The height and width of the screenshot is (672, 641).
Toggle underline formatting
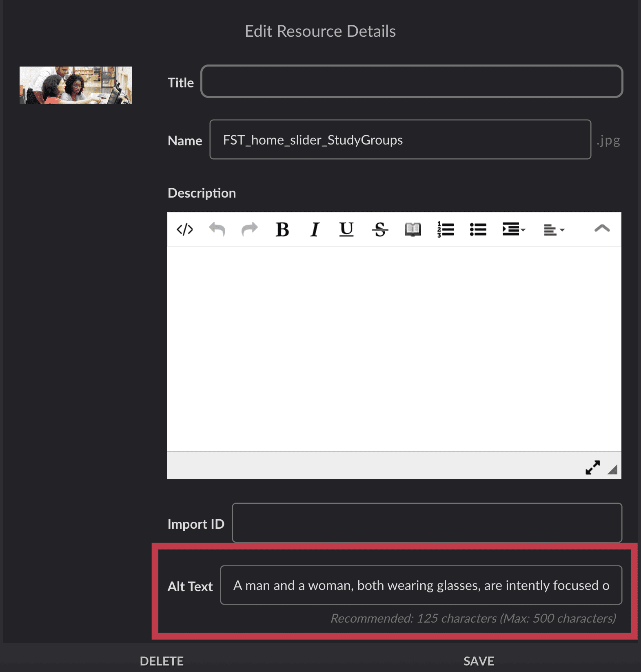pos(346,229)
